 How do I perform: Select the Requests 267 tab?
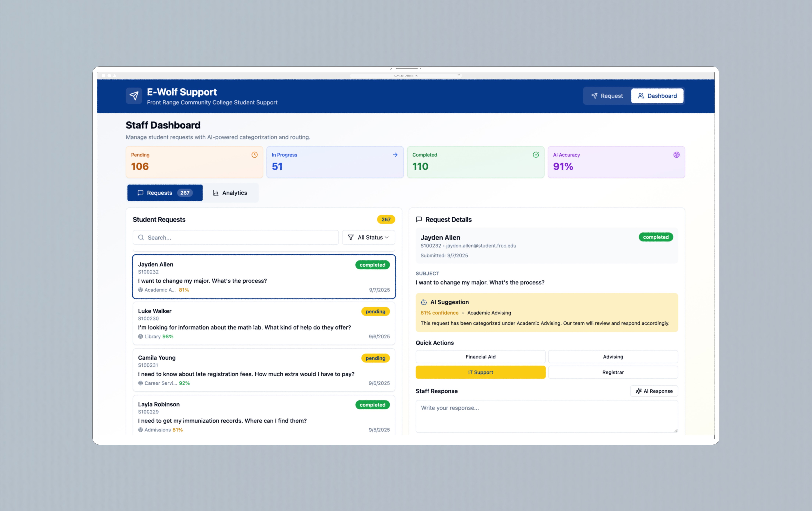(165, 193)
